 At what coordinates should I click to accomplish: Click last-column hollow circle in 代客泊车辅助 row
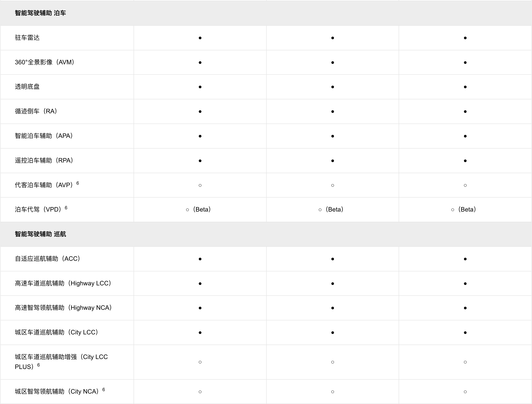465,185
